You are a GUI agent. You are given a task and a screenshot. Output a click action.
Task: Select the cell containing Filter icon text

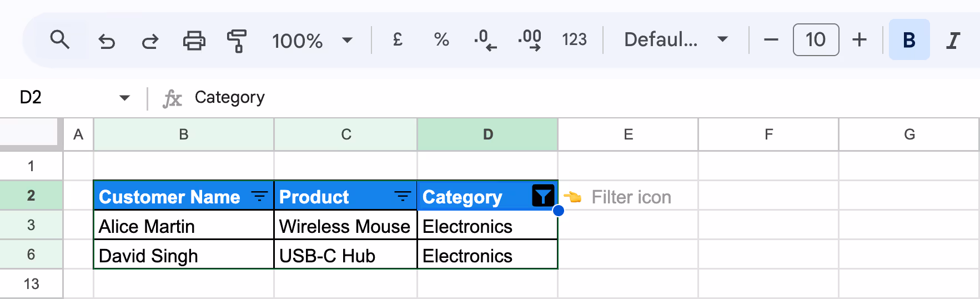click(x=629, y=196)
